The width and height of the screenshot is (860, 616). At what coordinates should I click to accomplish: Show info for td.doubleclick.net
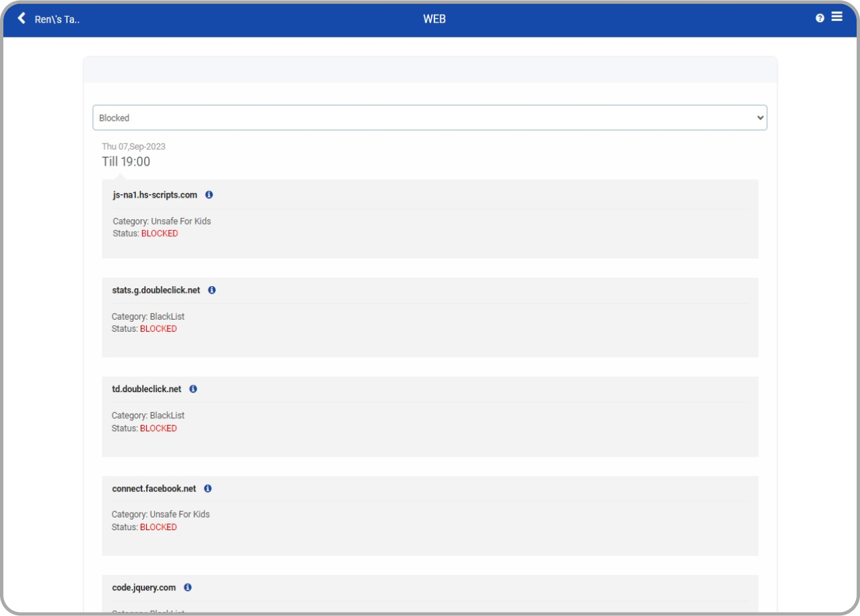point(193,389)
